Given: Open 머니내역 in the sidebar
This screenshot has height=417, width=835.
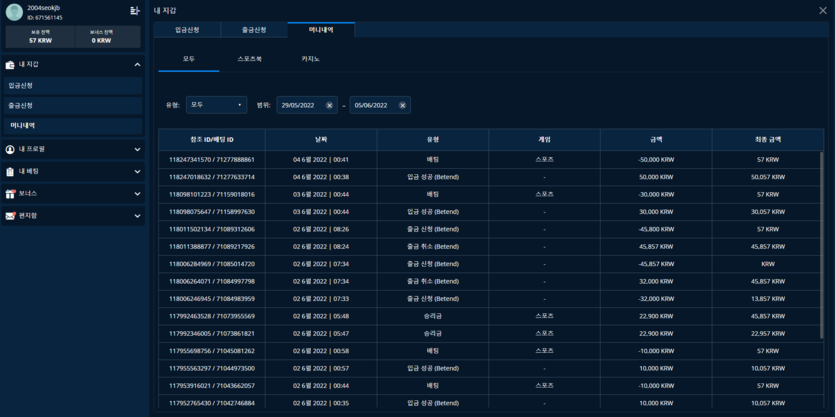Looking at the screenshot, I should click(73, 126).
